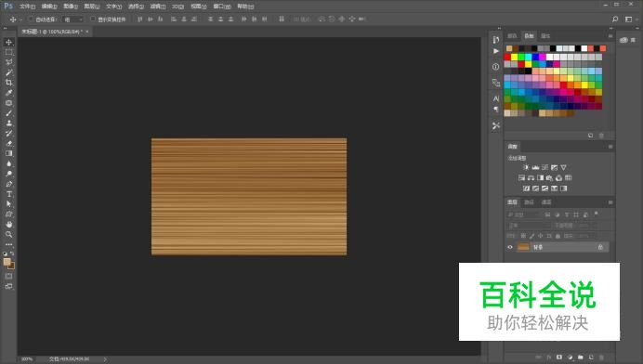
Task: Reset default foreground and background colors
Action: point(5,253)
